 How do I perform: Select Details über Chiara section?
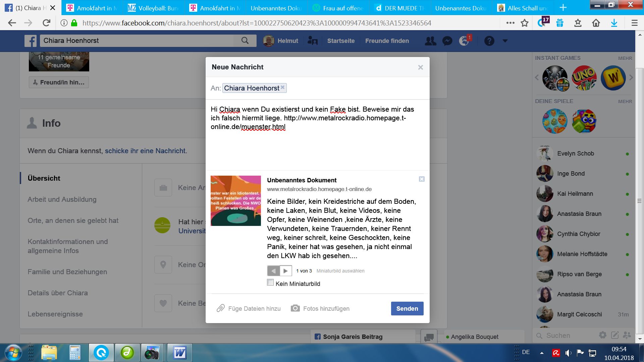(x=58, y=293)
